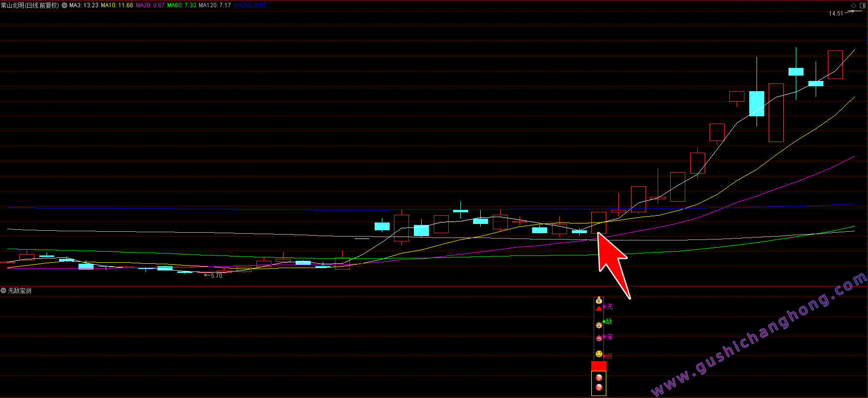Select the red triangle signal marker

click(599, 308)
